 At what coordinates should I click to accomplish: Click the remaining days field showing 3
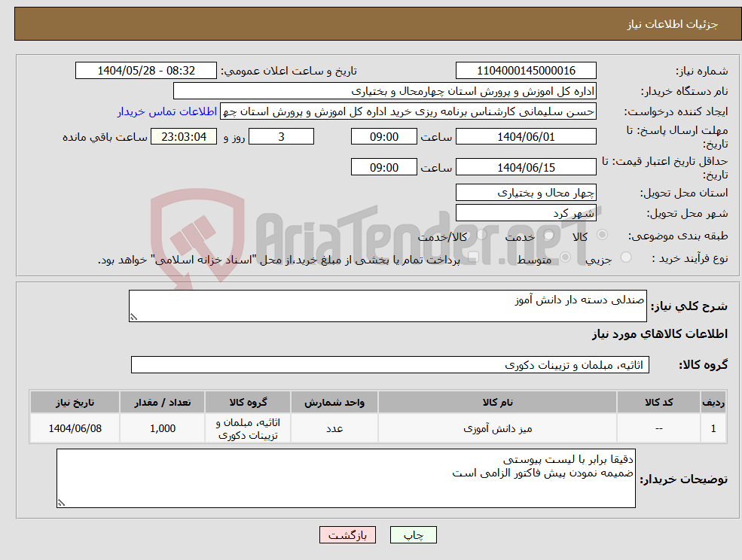[281, 137]
